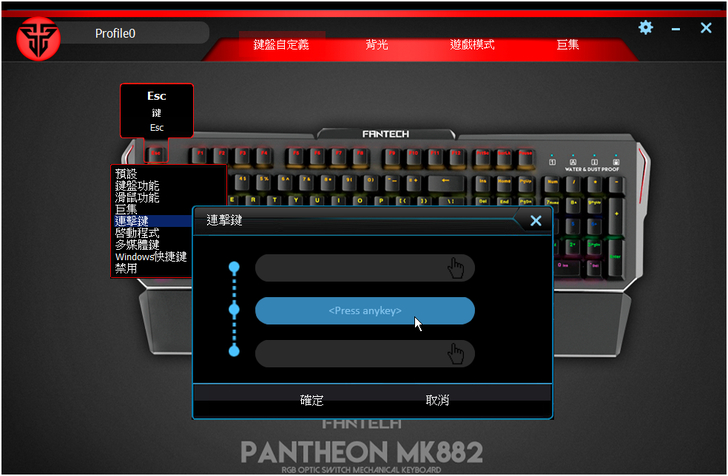Screen dimensions: 728x476
Task: Choose 預設 in the key menu
Action: tap(126, 174)
